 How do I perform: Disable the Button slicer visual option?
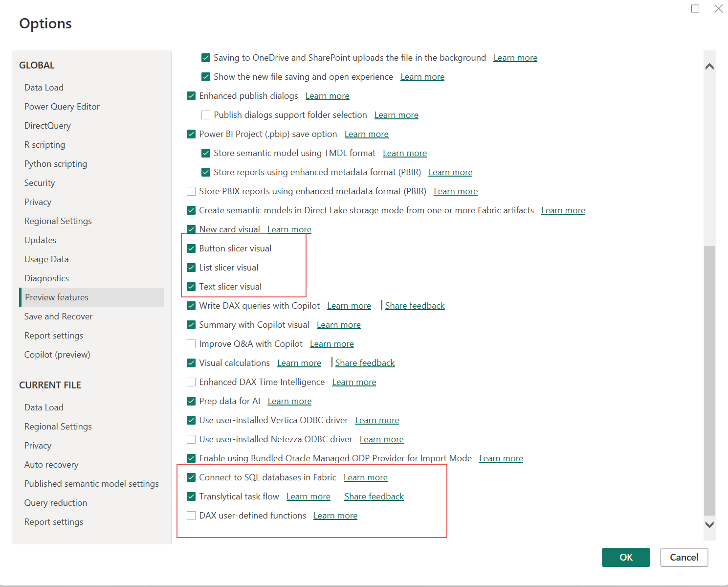pos(191,248)
